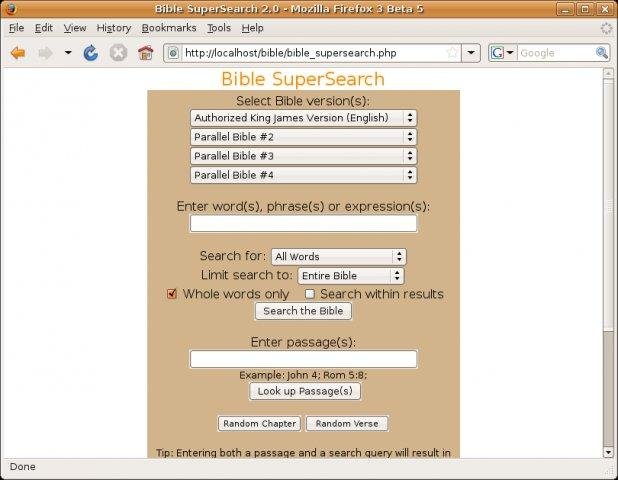Go to the Home page icon
Viewport: 618px width, 480px height.
(145, 53)
